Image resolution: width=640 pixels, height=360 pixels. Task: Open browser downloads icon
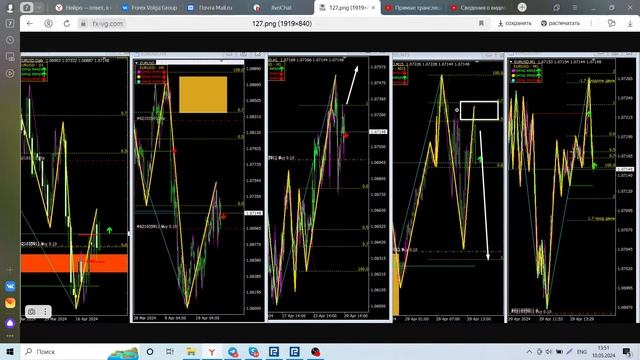point(630,24)
